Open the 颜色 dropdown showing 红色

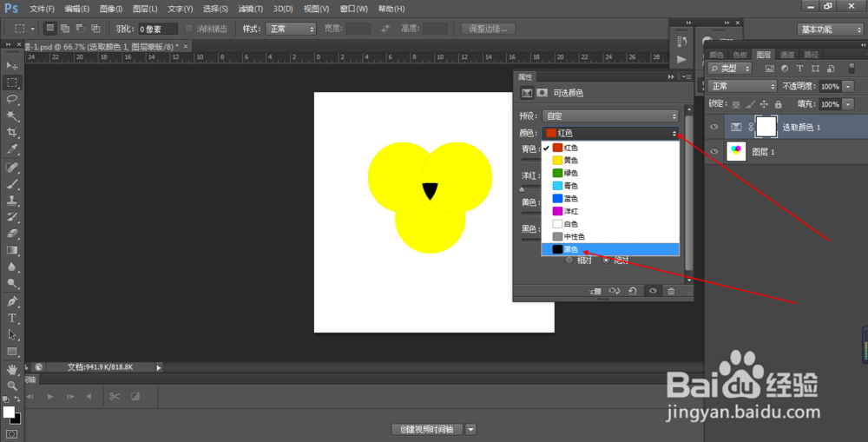(x=610, y=133)
